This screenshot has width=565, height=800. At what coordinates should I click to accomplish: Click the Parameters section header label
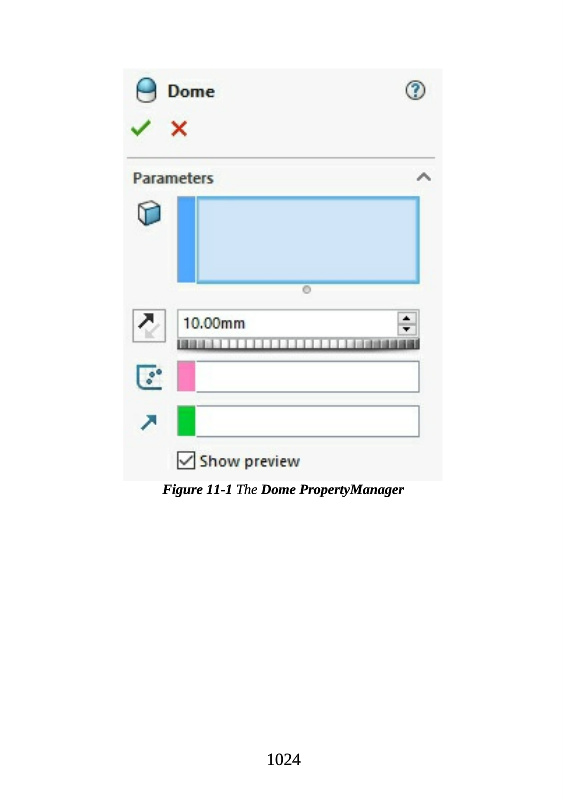(173, 178)
